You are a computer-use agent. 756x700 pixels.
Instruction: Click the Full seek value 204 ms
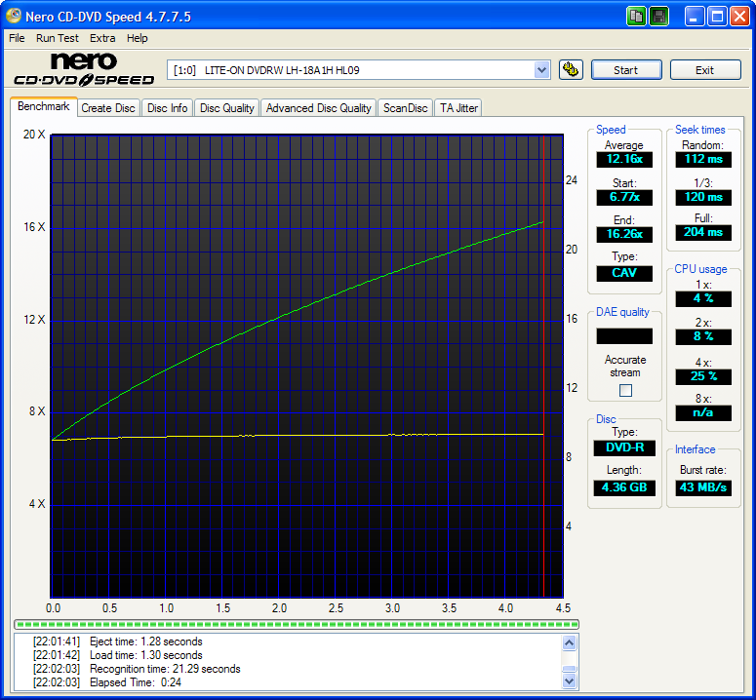[703, 232]
